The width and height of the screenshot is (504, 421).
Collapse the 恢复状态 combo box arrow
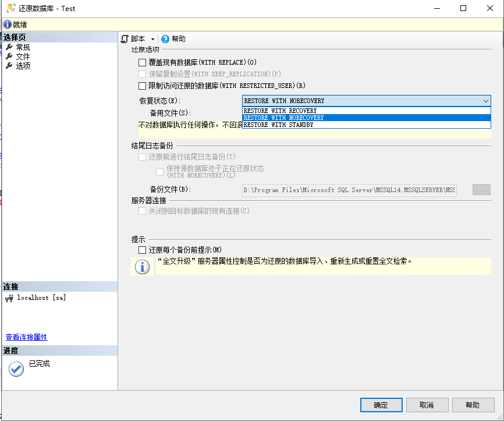click(x=486, y=101)
